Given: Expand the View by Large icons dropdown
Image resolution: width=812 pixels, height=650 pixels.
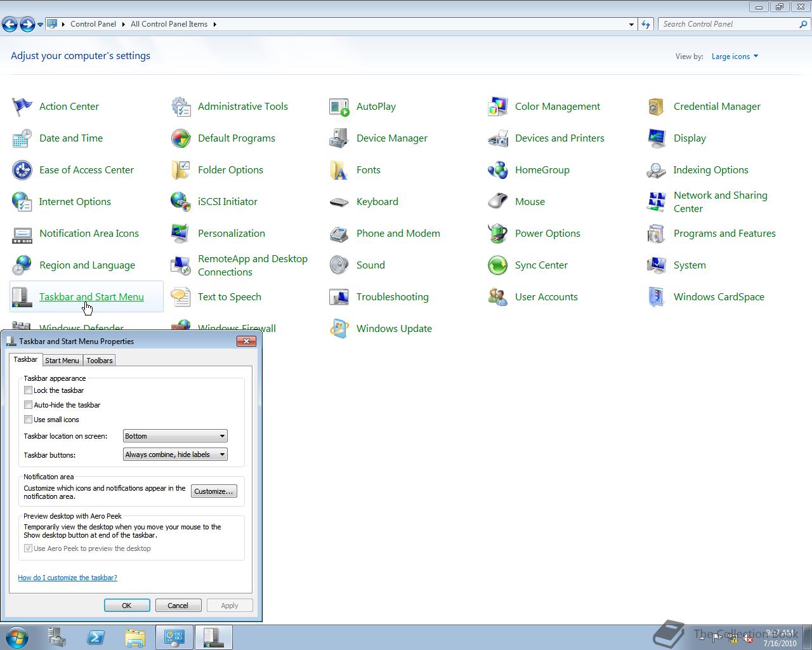Looking at the screenshot, I should 735,56.
